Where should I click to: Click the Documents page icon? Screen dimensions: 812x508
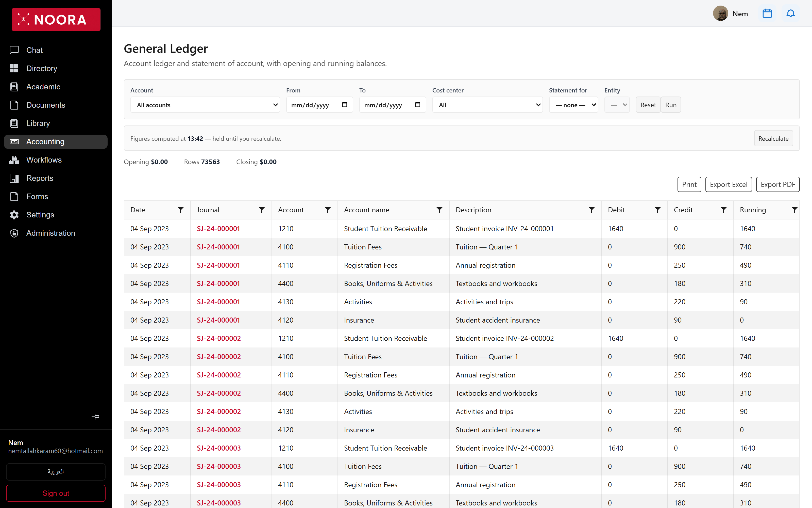tap(14, 105)
